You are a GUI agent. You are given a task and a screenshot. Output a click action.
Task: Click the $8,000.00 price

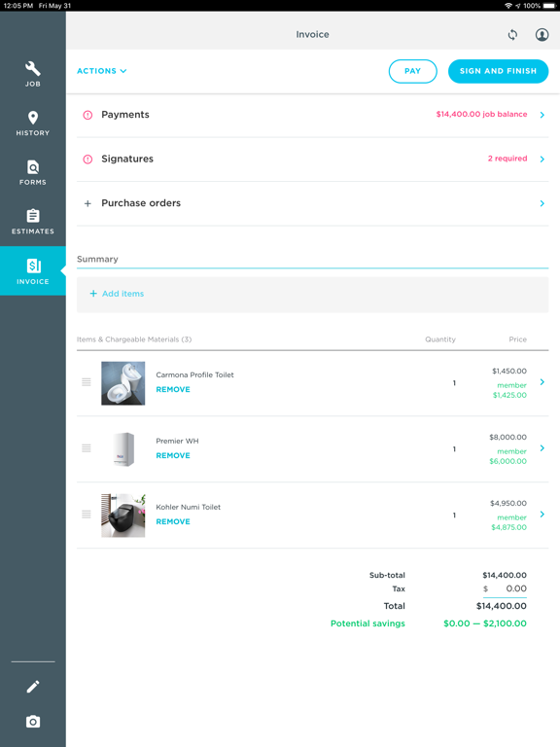[x=507, y=437]
